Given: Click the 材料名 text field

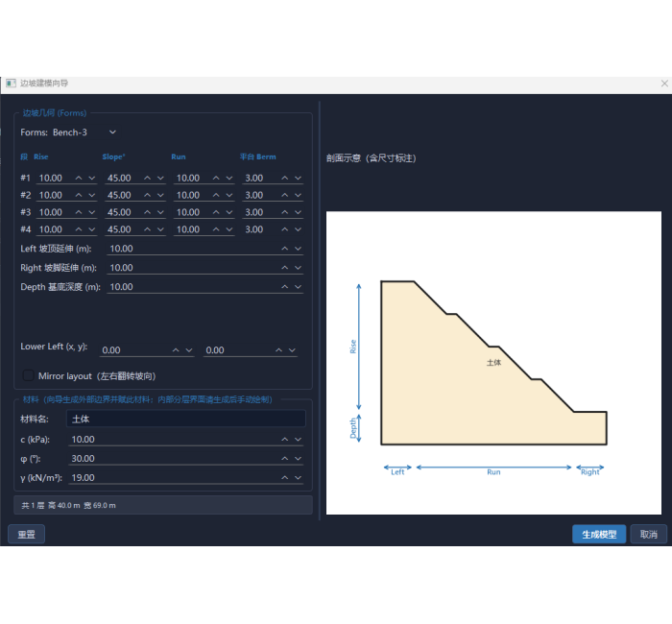Looking at the screenshot, I should coord(186,419).
